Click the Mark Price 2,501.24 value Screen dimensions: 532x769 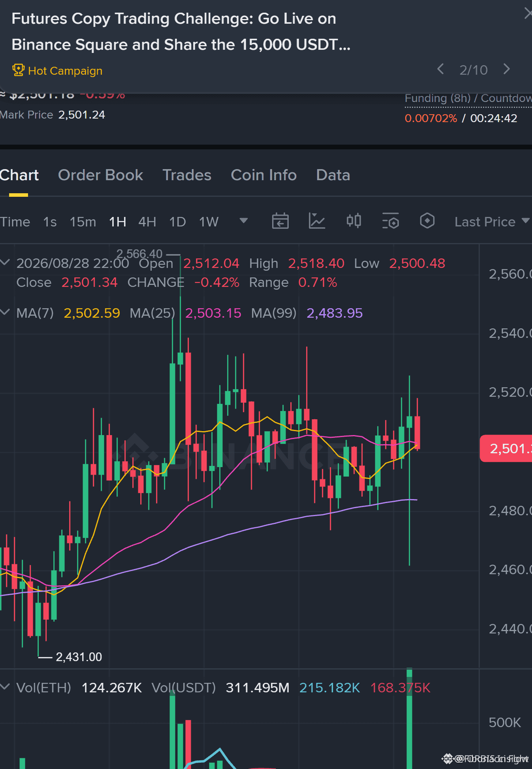coord(82,115)
